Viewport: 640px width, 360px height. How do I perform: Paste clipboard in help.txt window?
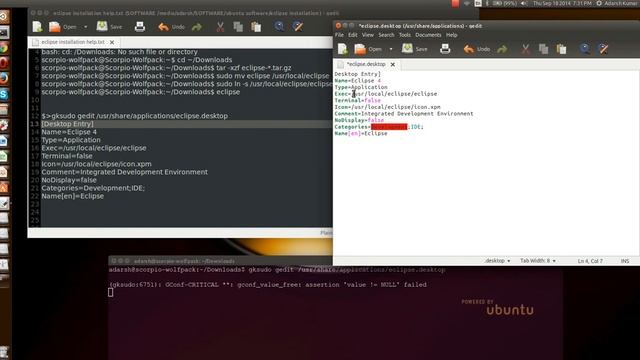pos(256,27)
